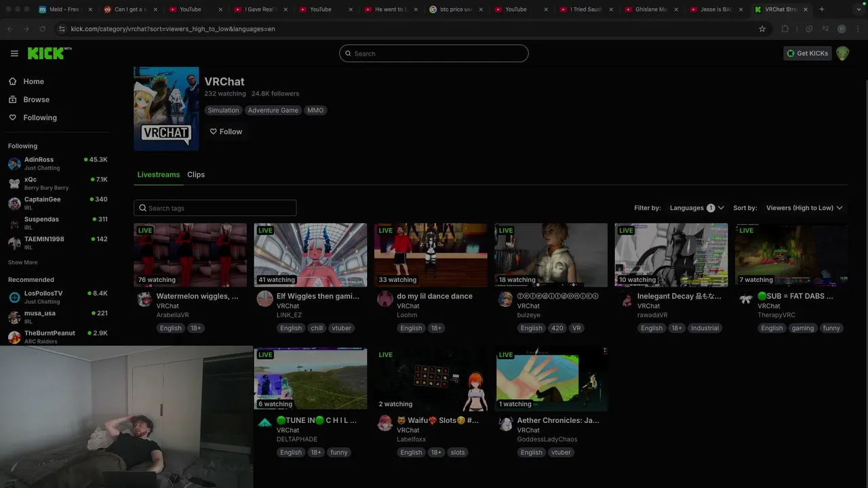Screen dimensions: 868x488
Task: Open the user profile avatar
Action: click(842, 54)
